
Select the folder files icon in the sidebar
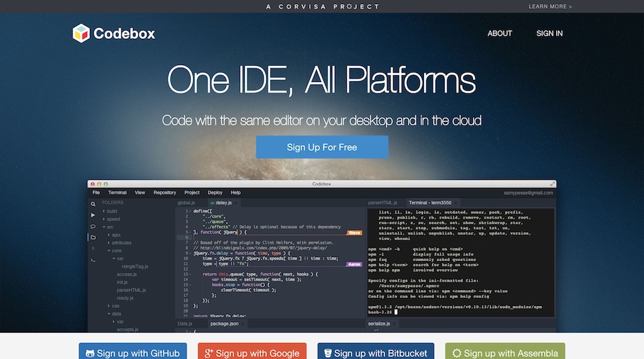click(x=93, y=238)
